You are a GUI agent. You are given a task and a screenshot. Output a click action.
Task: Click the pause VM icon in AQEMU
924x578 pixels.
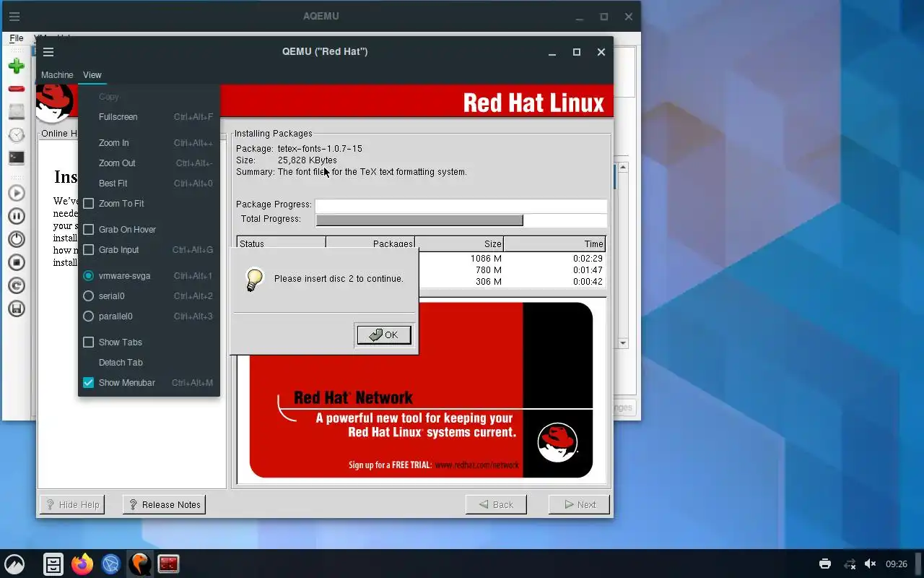pyautogui.click(x=16, y=216)
